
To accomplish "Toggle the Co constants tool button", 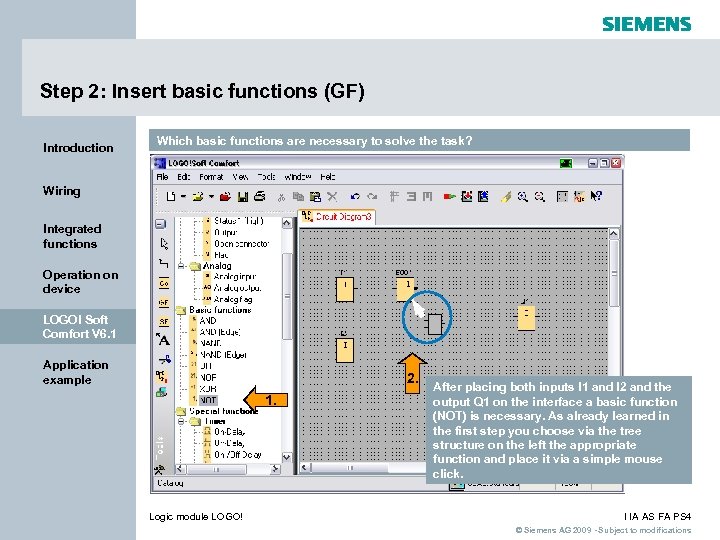I will coord(164,283).
